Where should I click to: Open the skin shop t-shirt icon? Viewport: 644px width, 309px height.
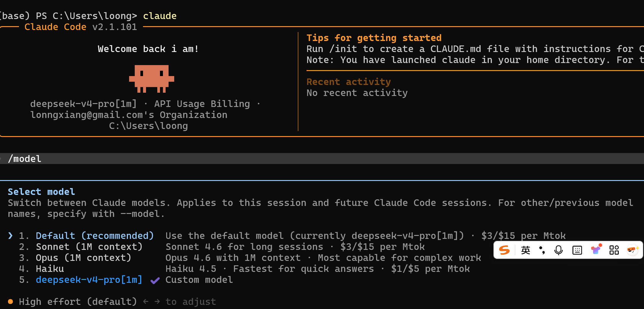tap(596, 250)
